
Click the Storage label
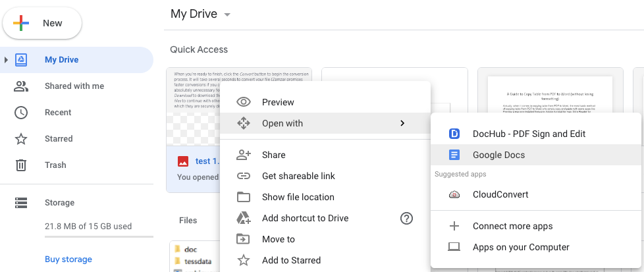pyautogui.click(x=59, y=203)
